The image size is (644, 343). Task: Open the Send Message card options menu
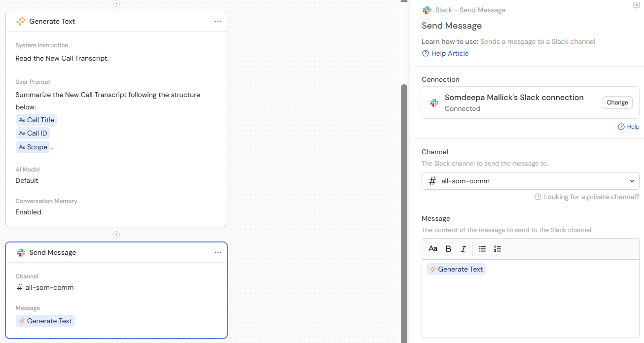point(217,252)
